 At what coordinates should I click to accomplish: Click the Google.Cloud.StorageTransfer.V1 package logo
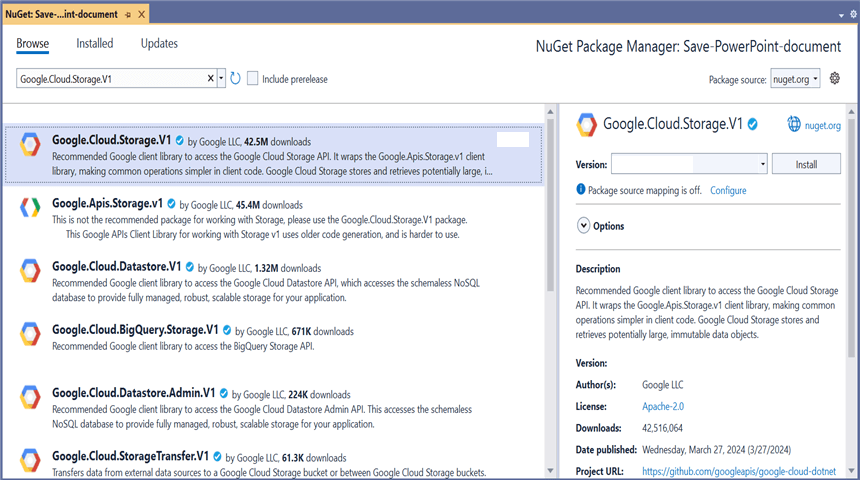pos(30,460)
